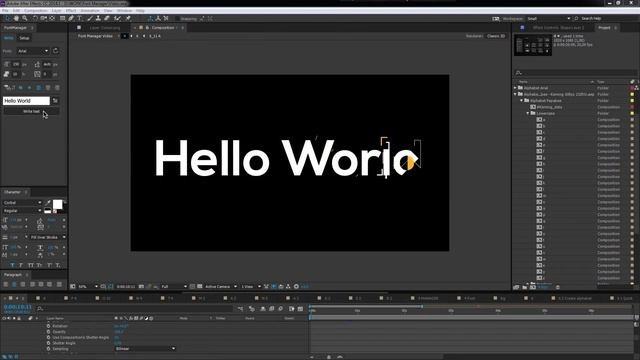Select the Horizontal Type tool
This screenshot has width=640, height=360.
80,18
